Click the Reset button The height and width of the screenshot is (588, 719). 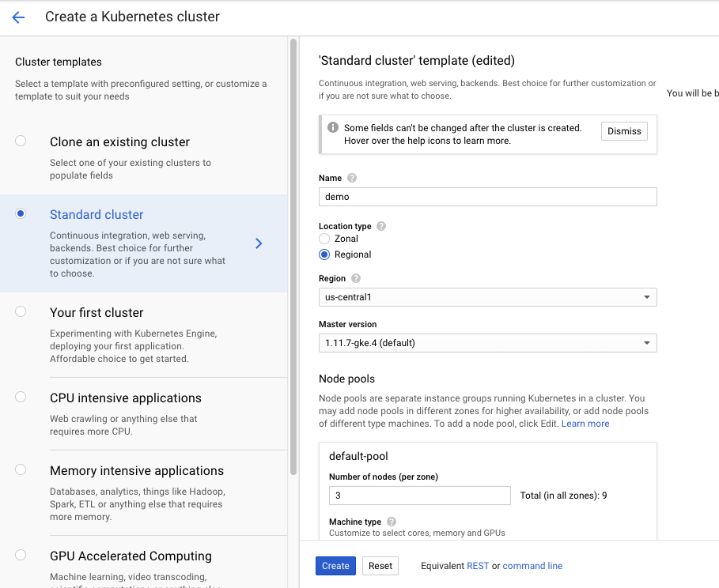click(380, 566)
